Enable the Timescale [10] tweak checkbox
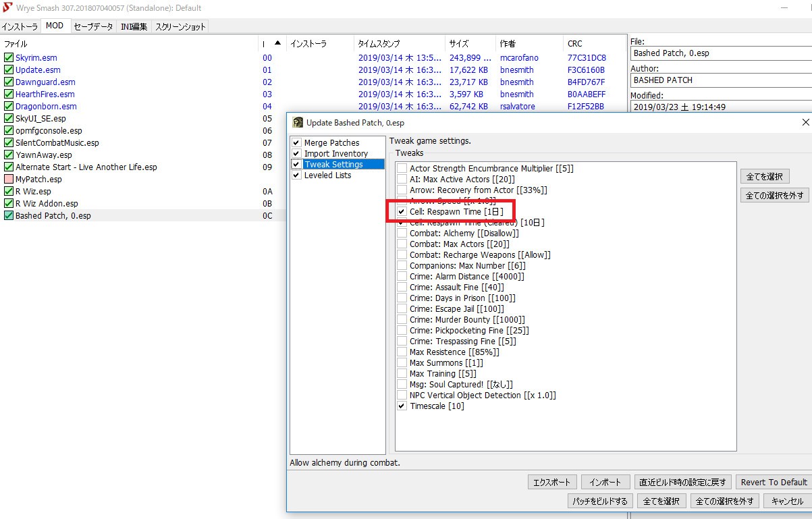812x519 pixels. point(402,406)
